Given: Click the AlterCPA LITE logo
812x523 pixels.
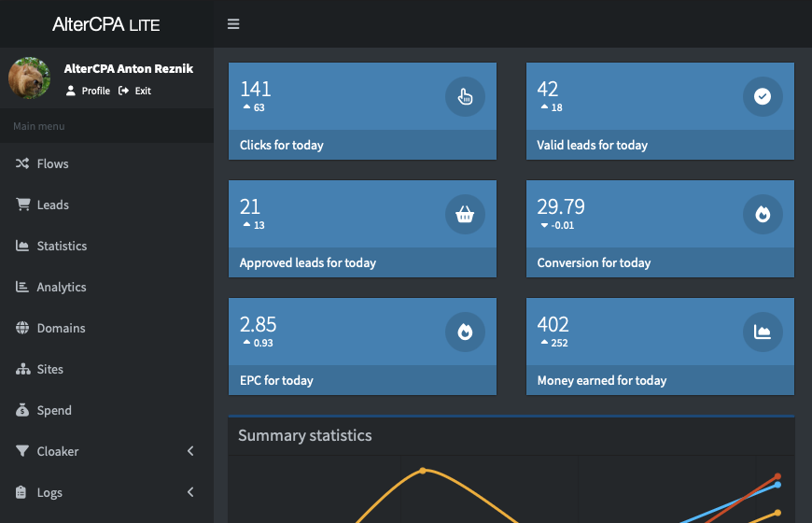Looking at the screenshot, I should coord(106,24).
